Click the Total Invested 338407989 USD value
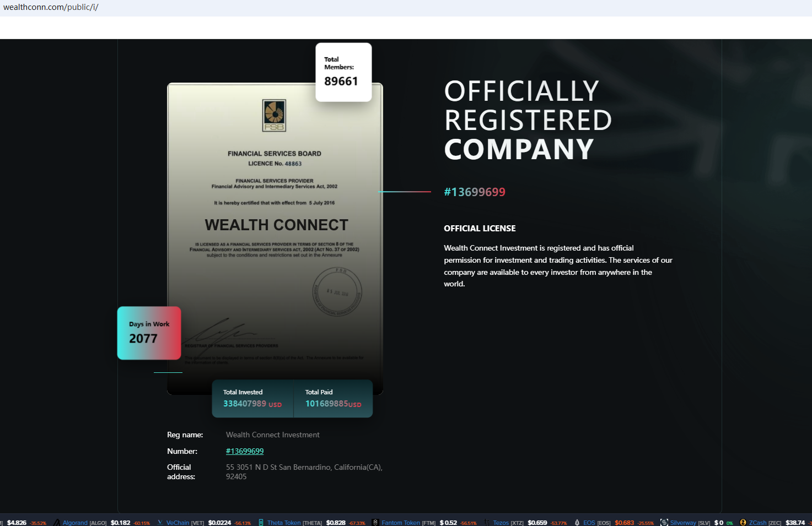This screenshot has height=526, width=812. (x=252, y=404)
